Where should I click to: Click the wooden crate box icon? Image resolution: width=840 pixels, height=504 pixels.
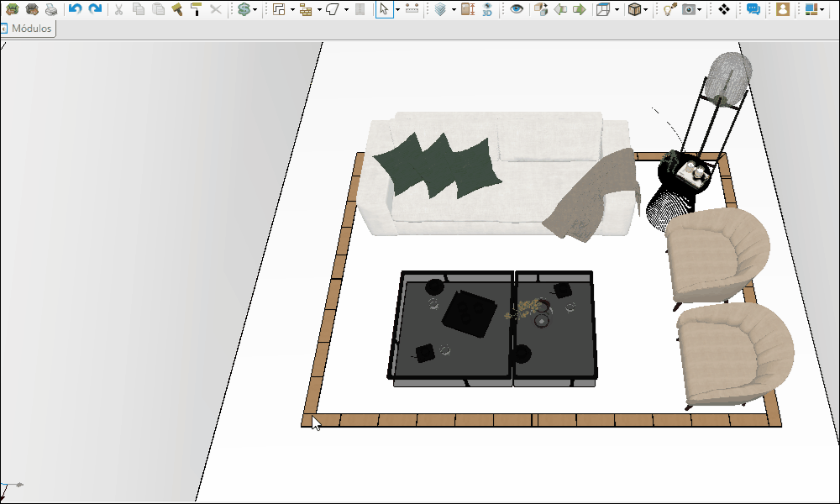pos(634,9)
